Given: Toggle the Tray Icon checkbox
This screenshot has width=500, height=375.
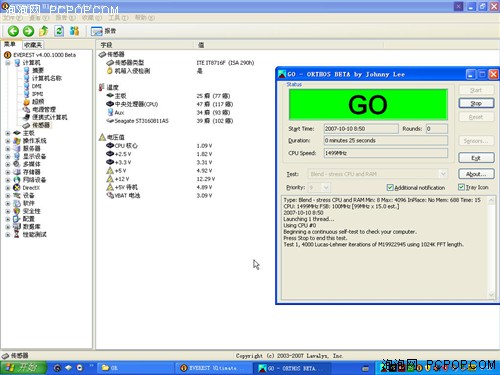Looking at the screenshot, I should tap(461, 187).
